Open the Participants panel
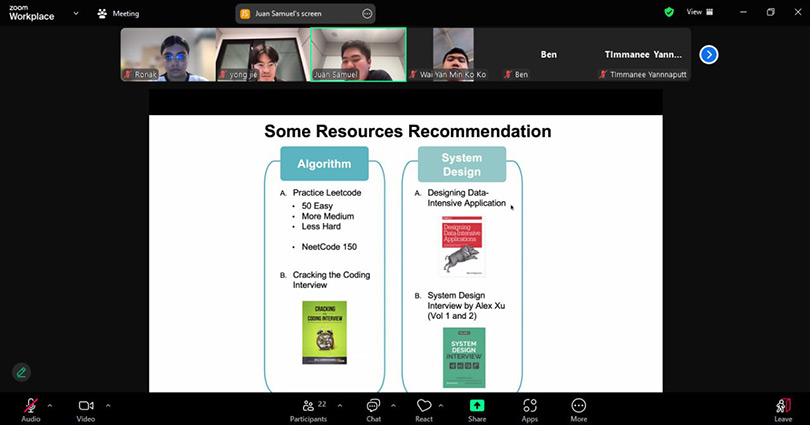 tap(308, 406)
